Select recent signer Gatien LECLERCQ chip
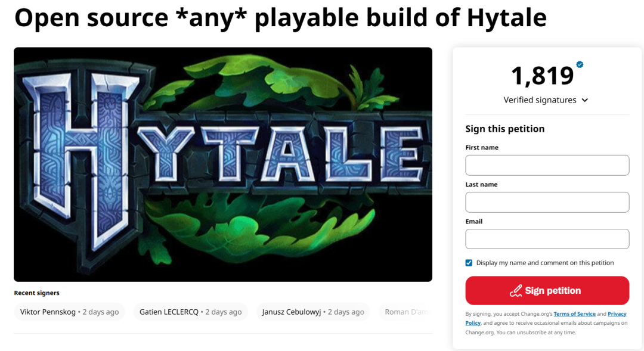 point(190,312)
